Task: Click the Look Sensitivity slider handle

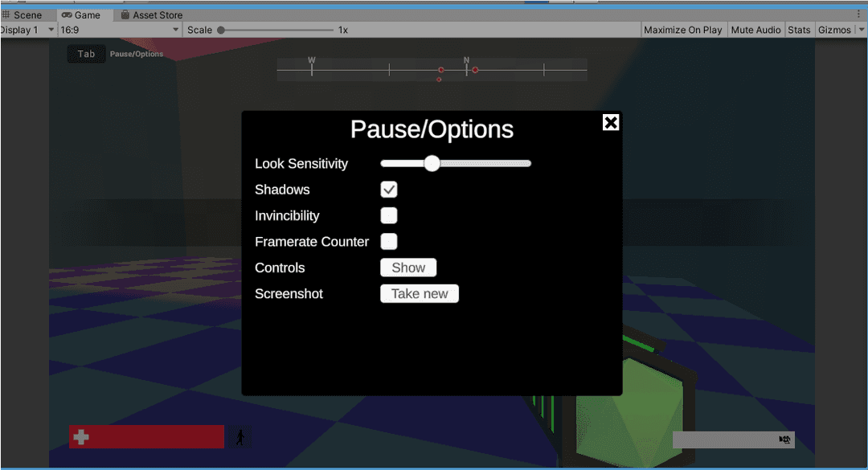Action: pos(432,163)
